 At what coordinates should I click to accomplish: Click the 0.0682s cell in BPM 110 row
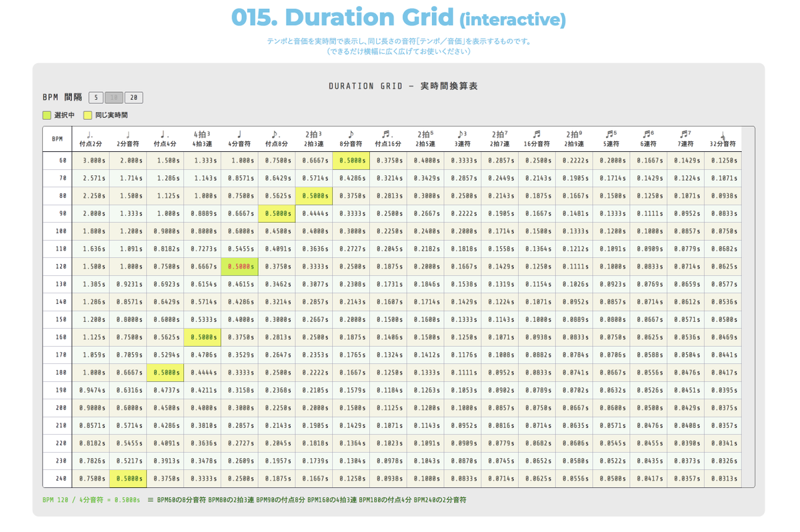723,249
